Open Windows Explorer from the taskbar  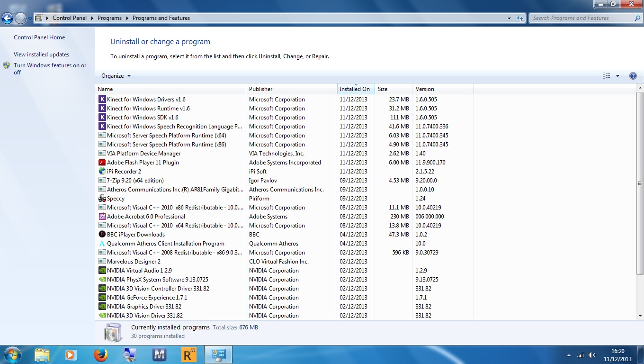pyautogui.click(x=42, y=355)
